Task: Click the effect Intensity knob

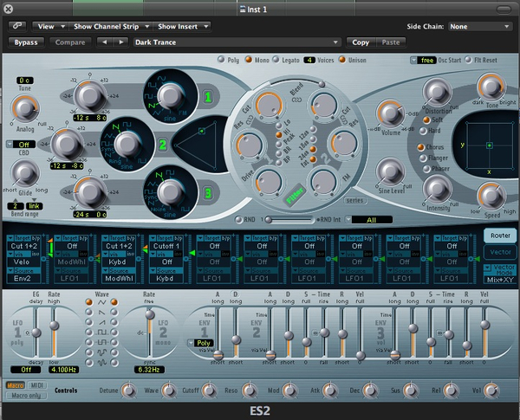Action: pyautogui.click(x=437, y=189)
